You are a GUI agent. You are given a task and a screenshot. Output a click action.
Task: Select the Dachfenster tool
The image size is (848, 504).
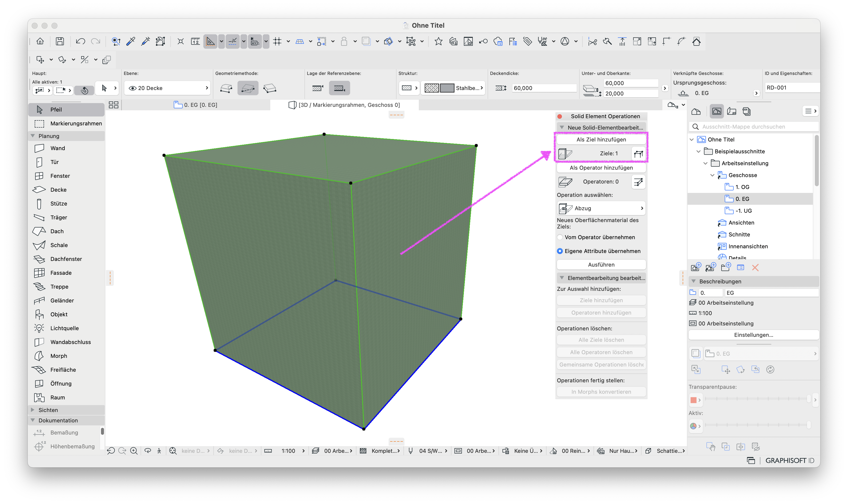pyautogui.click(x=66, y=259)
